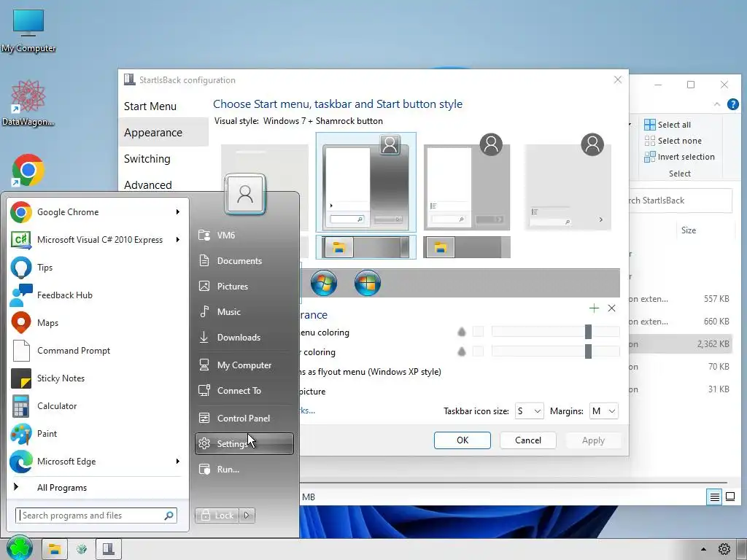The image size is (747, 560).
Task: Select the third flat white Start menu style thumbnail
Action: tap(467, 182)
